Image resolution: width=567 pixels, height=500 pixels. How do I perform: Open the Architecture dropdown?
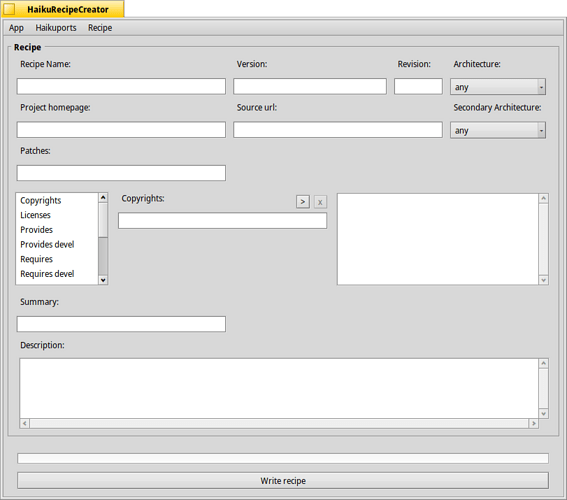click(498, 87)
